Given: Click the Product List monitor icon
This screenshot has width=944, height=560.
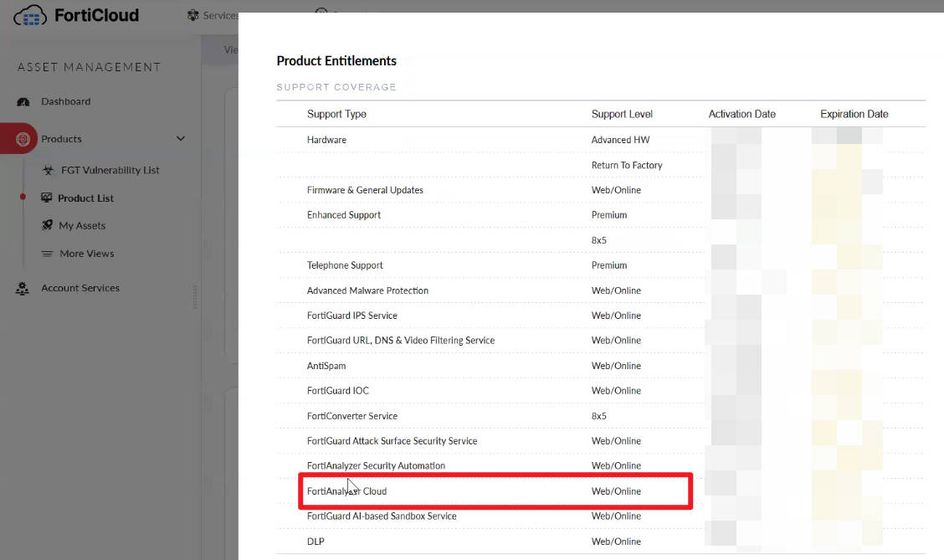Looking at the screenshot, I should [47, 198].
